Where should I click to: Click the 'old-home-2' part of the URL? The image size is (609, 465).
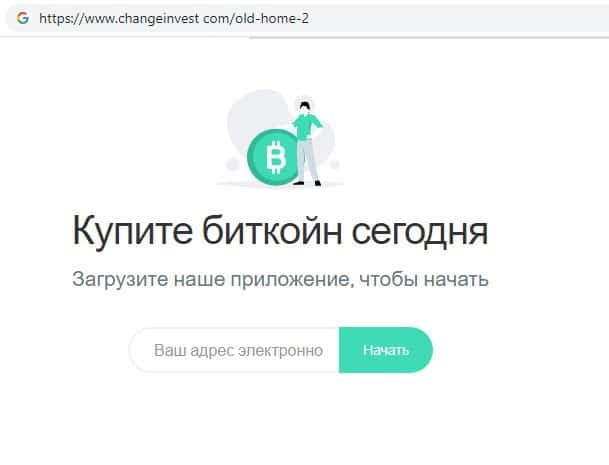tap(272, 18)
